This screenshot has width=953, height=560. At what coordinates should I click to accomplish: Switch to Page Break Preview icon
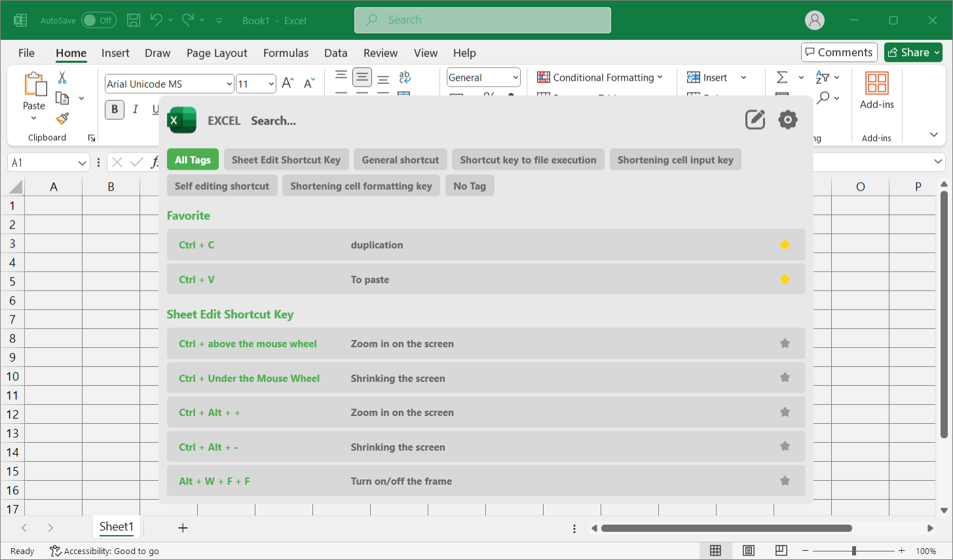781,551
